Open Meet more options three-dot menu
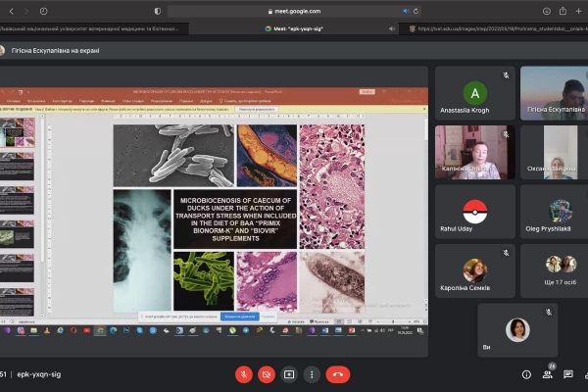Screen dimensions: 588x392 coord(312,374)
